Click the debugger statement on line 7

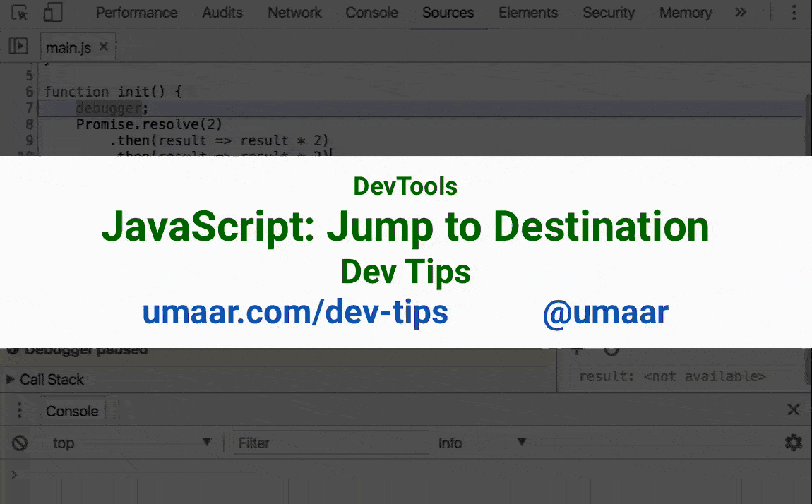(x=112, y=108)
